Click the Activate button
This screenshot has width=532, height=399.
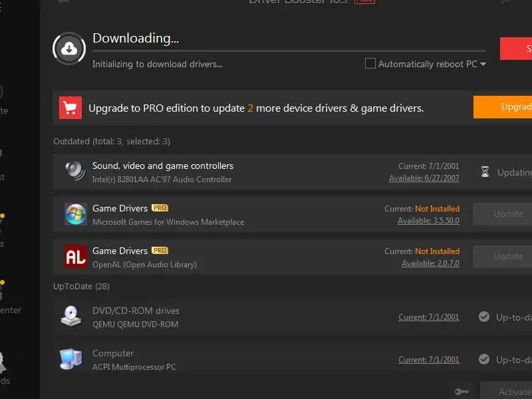tap(506, 391)
